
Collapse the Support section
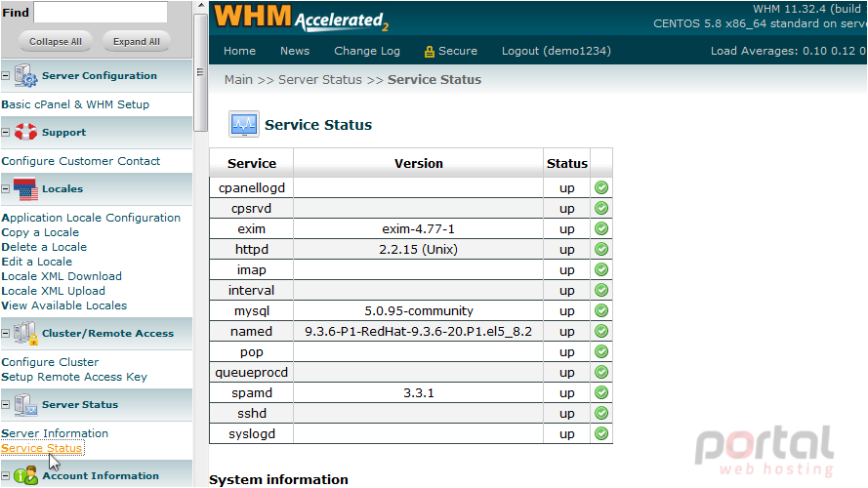6,132
